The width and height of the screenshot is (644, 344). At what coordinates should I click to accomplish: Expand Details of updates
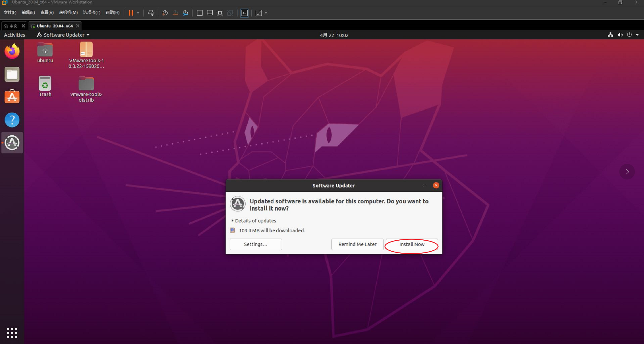(254, 221)
